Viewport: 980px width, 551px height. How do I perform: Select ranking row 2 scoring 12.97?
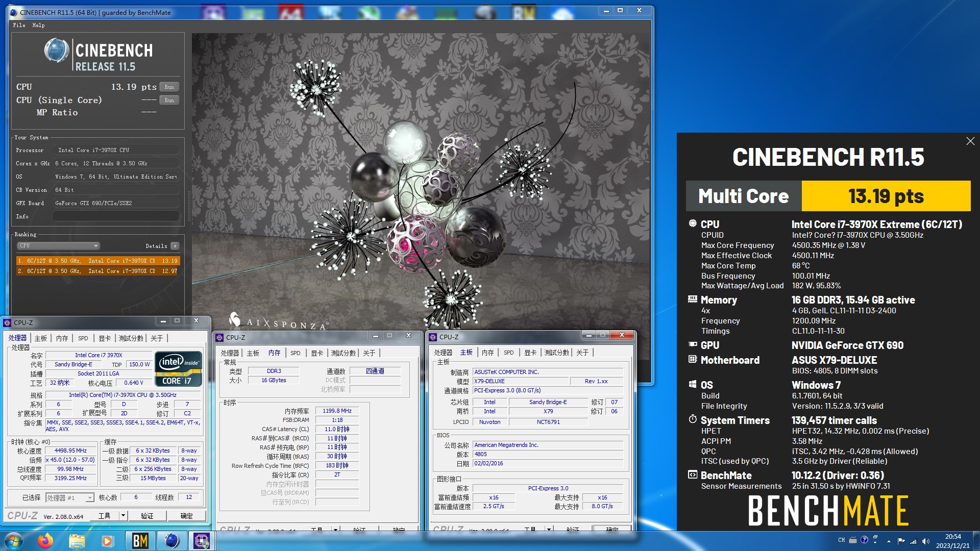click(97, 271)
